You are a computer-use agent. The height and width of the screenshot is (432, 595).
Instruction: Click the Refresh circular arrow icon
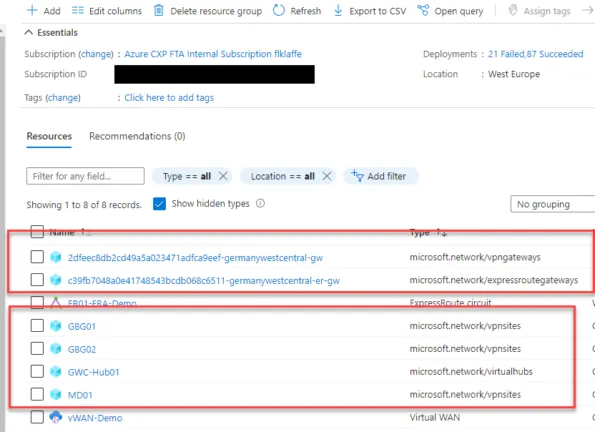coord(279,10)
